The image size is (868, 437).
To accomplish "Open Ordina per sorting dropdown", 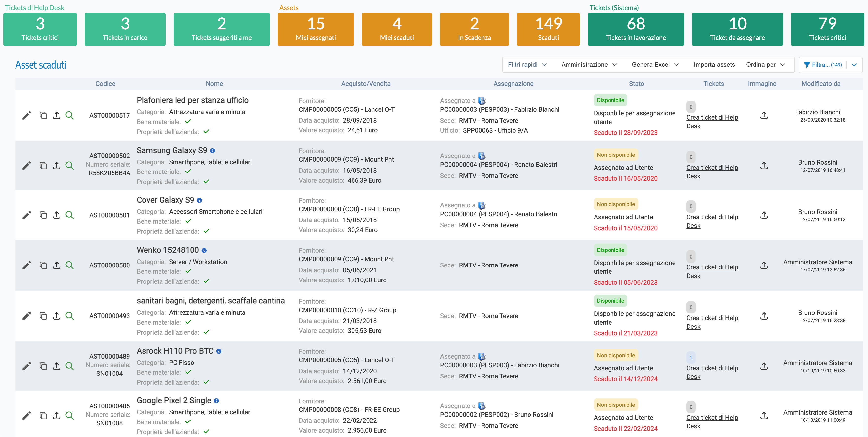I will (765, 65).
